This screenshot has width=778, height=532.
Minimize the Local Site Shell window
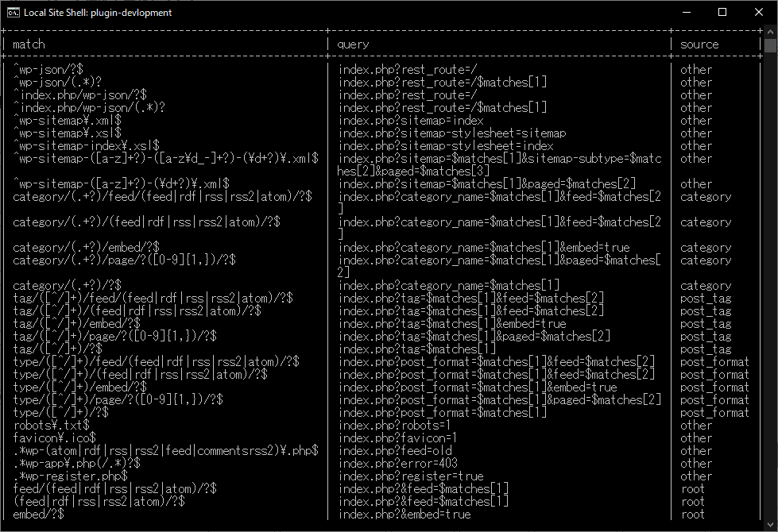[687, 13]
